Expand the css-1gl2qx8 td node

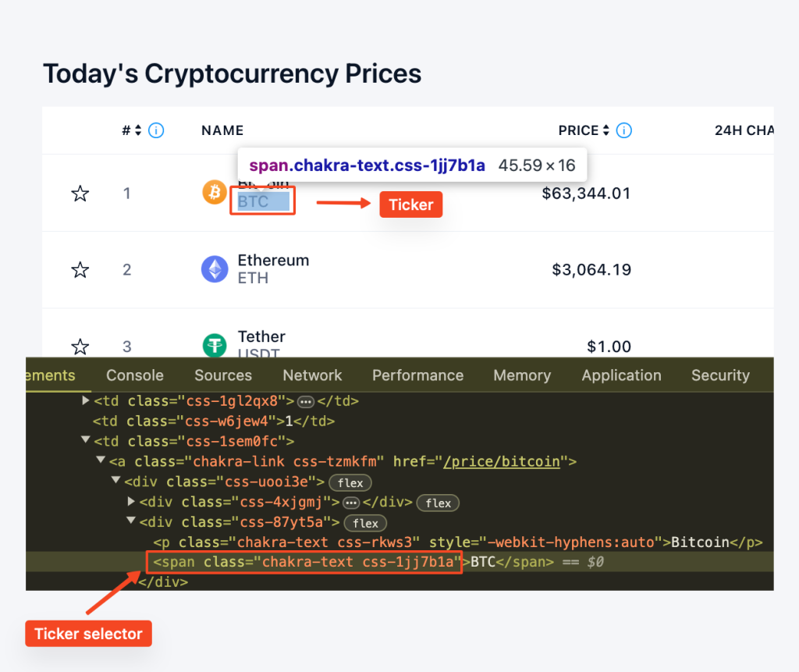click(x=86, y=400)
